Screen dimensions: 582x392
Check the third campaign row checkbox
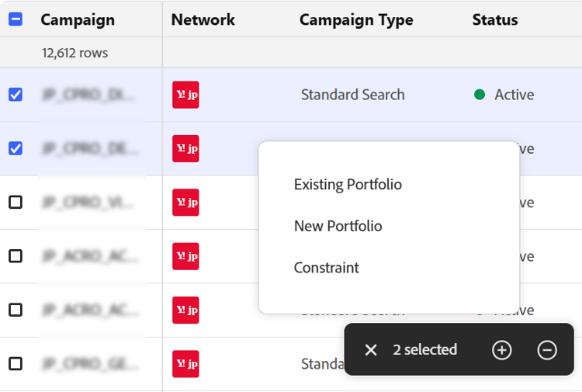click(x=16, y=203)
